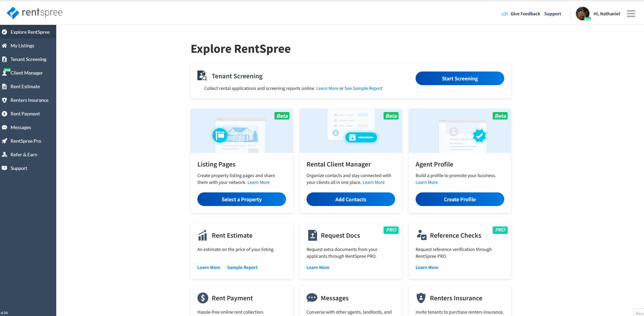The width and height of the screenshot is (644, 316).
Task: Open Learn More in Rental Client Manager
Action: coord(374,183)
